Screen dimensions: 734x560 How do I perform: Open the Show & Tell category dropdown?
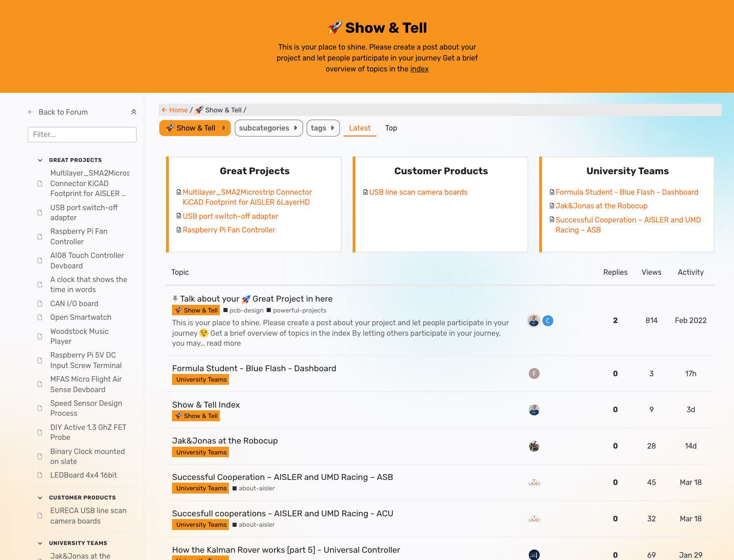[195, 128]
